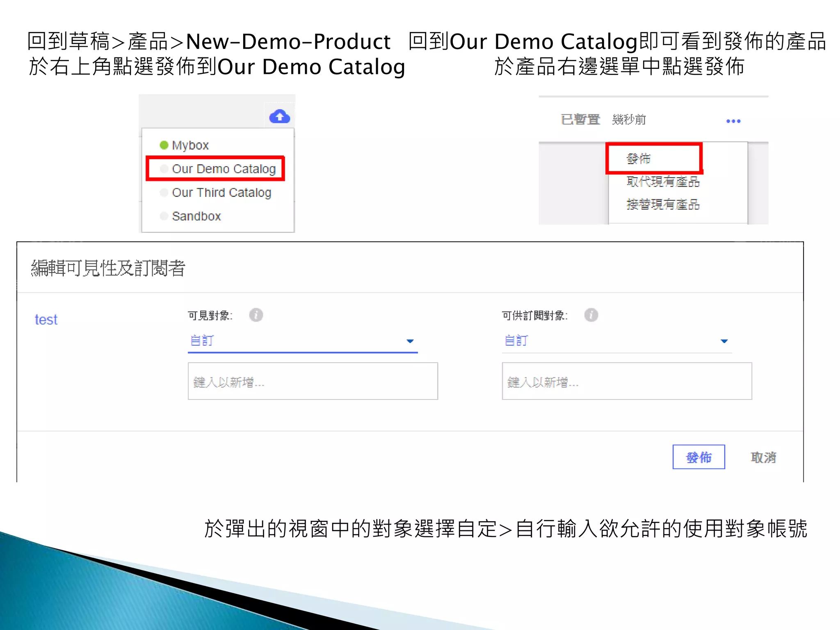Select 發佈 in the product context menu
The image size is (840, 630).
click(x=638, y=158)
